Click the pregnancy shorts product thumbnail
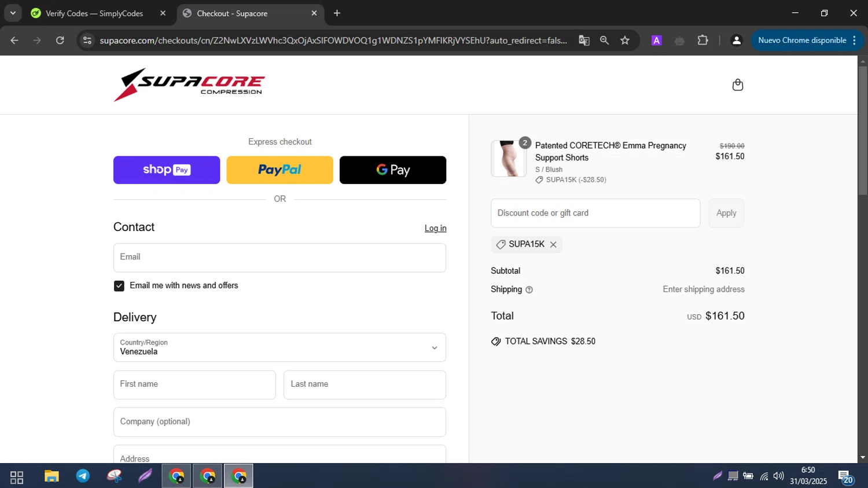The image size is (868, 488). pyautogui.click(x=509, y=158)
